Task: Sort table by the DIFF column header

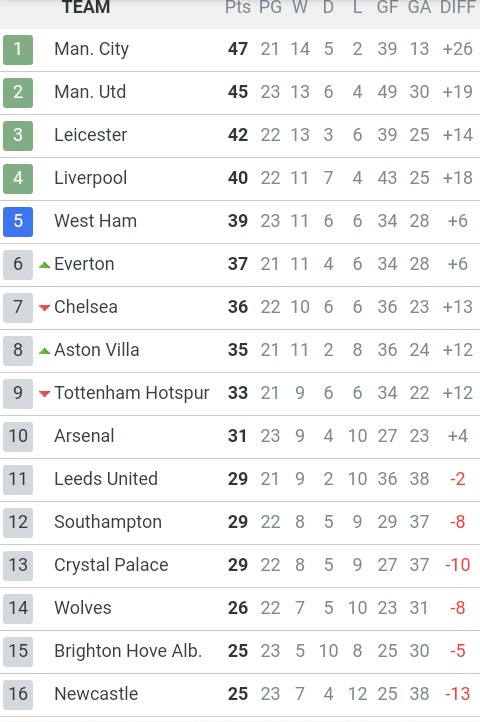Action: (x=457, y=7)
